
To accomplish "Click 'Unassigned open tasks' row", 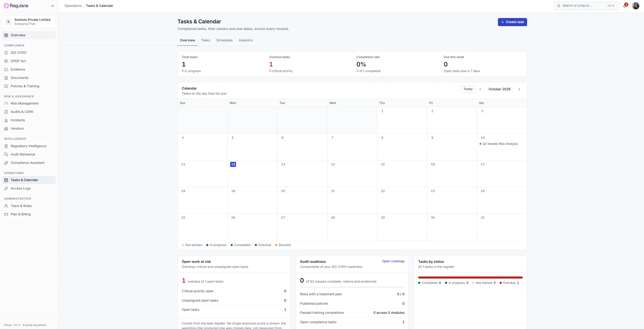I will [x=234, y=301].
